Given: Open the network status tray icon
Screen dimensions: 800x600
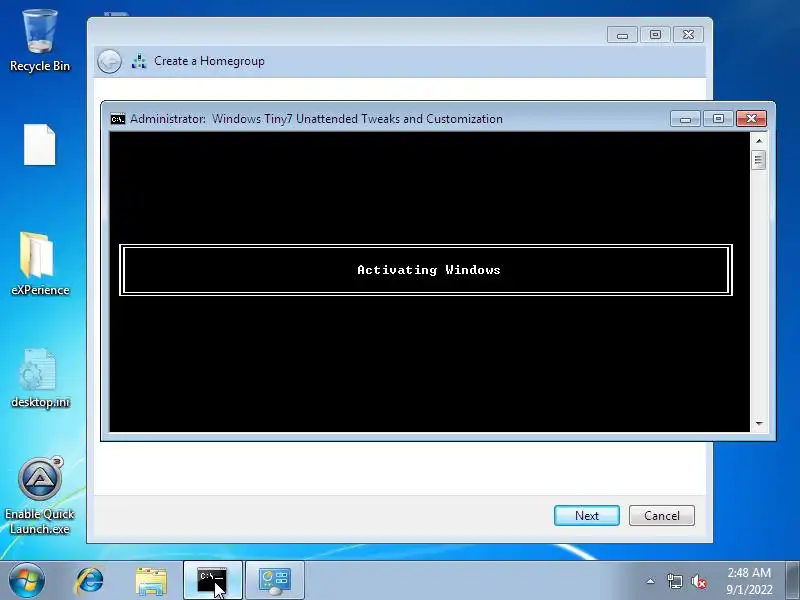Looking at the screenshot, I should (674, 581).
